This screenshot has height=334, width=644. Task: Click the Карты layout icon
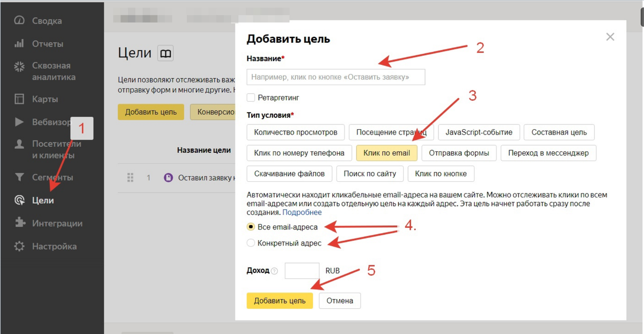point(19,99)
